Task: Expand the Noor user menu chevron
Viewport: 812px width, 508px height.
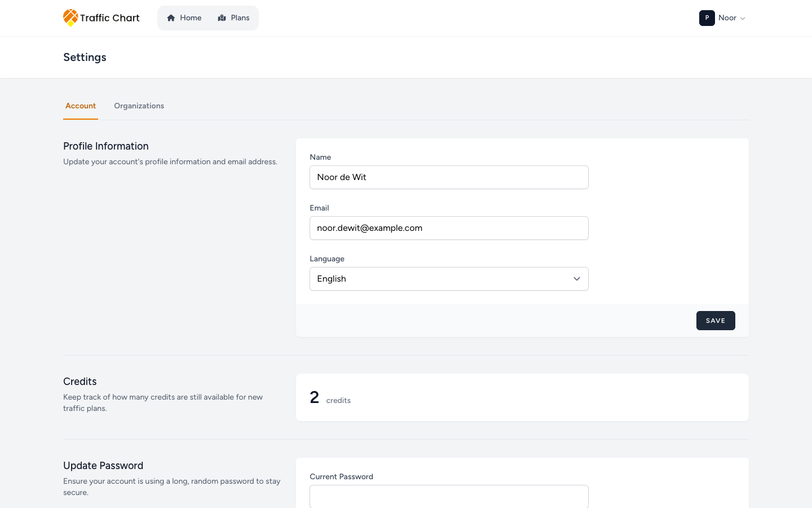Action: (x=743, y=19)
